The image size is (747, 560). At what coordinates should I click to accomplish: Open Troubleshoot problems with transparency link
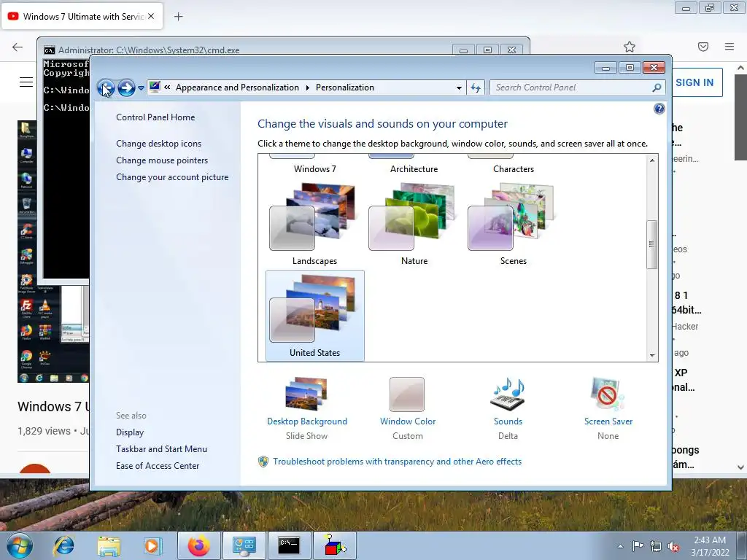pos(397,462)
